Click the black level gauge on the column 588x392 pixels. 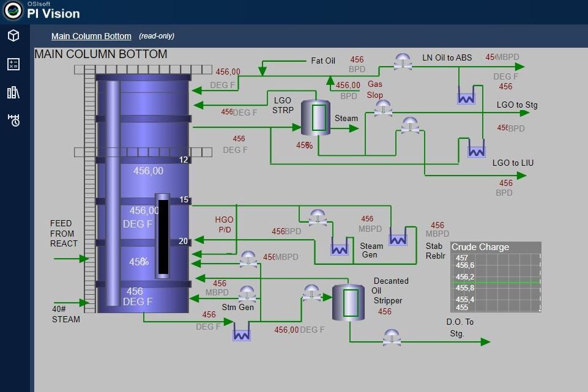point(163,236)
